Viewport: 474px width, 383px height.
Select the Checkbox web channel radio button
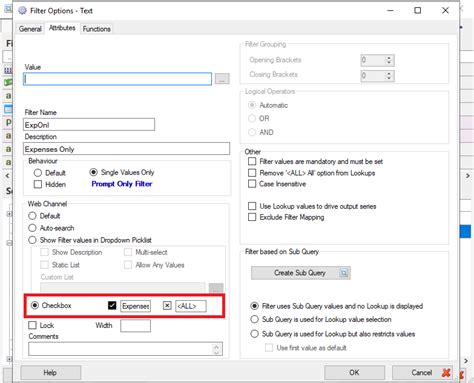pyautogui.click(x=35, y=305)
